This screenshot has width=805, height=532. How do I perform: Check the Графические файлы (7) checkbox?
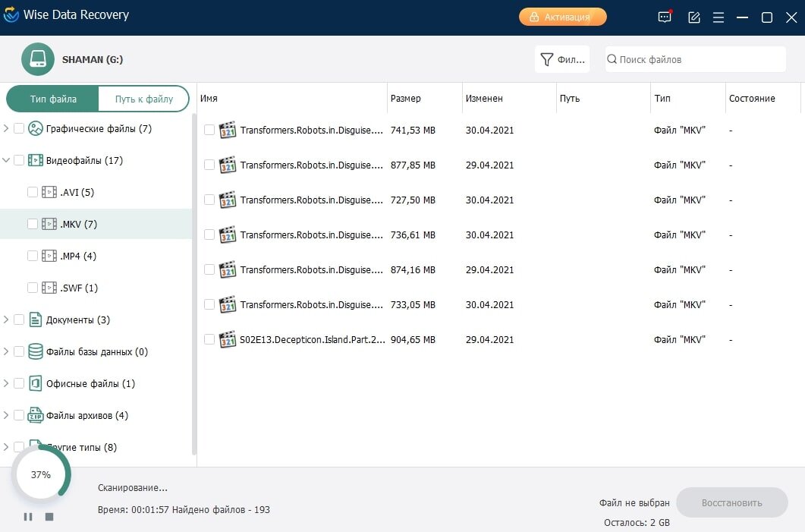[19, 128]
